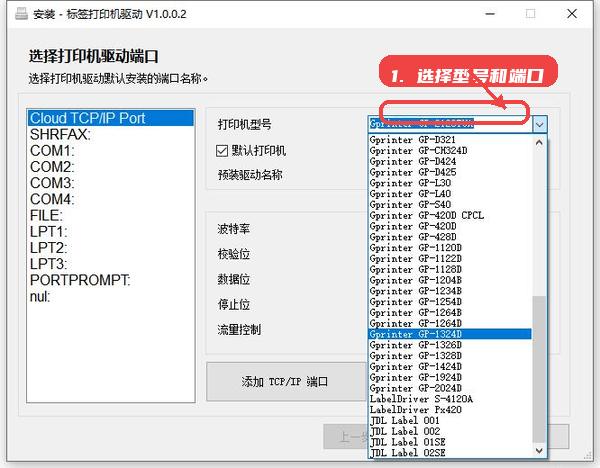
Task: Choose PORTPROMPT: port
Action: tap(111, 280)
